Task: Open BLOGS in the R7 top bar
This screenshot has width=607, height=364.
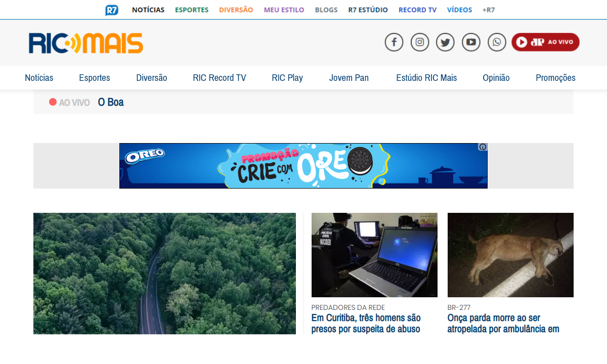Action: (x=326, y=10)
